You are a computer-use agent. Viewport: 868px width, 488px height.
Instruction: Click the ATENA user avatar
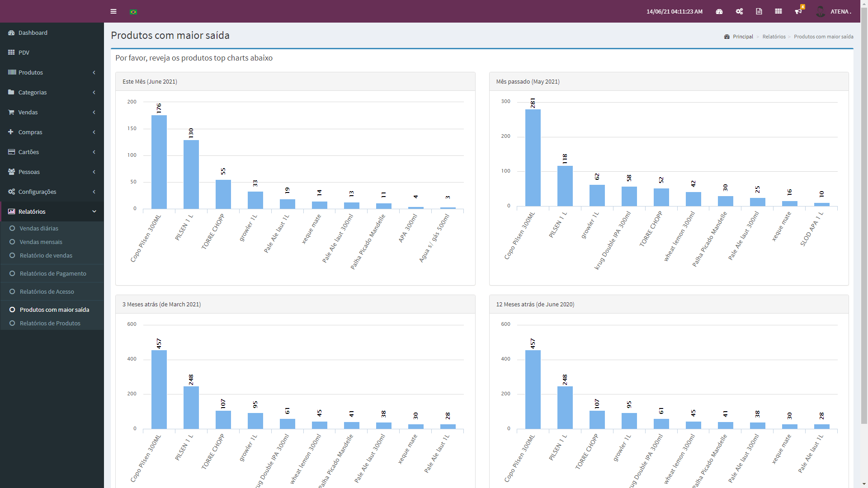(x=821, y=11)
